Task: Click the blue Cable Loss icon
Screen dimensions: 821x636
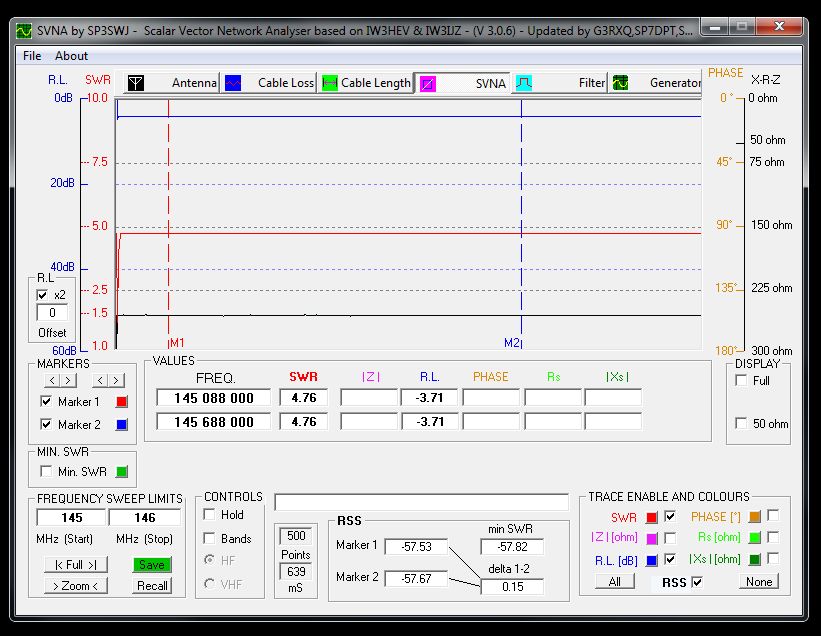Action: point(233,83)
